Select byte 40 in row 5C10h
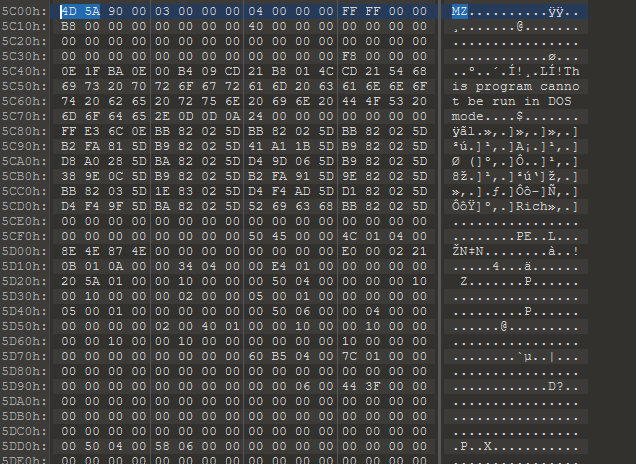Image resolution: width=636 pixels, height=464 pixels. coord(256,26)
